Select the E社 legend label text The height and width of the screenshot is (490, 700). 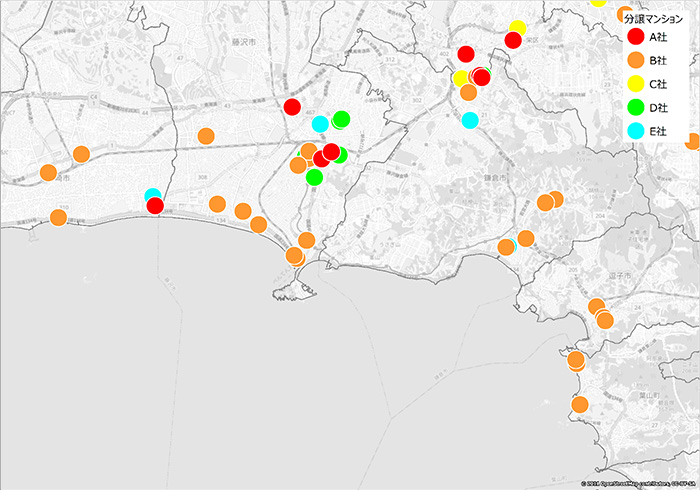658,131
